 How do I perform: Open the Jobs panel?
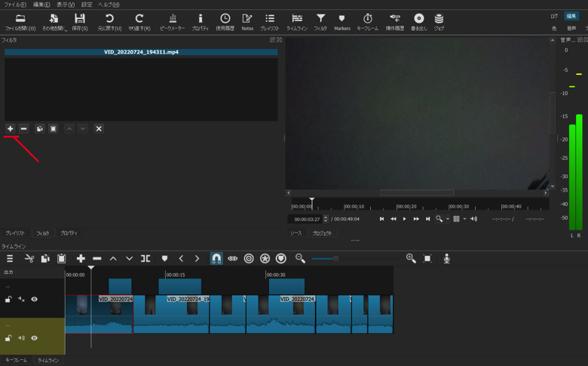coord(439,22)
